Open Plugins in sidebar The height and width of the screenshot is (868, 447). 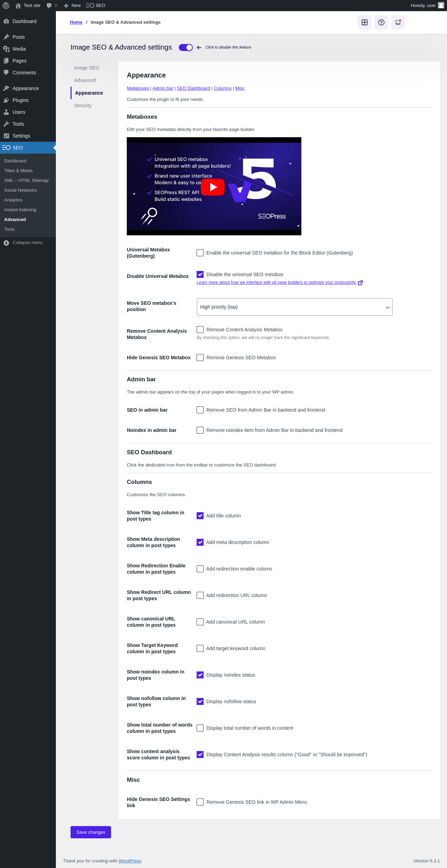[28, 100]
